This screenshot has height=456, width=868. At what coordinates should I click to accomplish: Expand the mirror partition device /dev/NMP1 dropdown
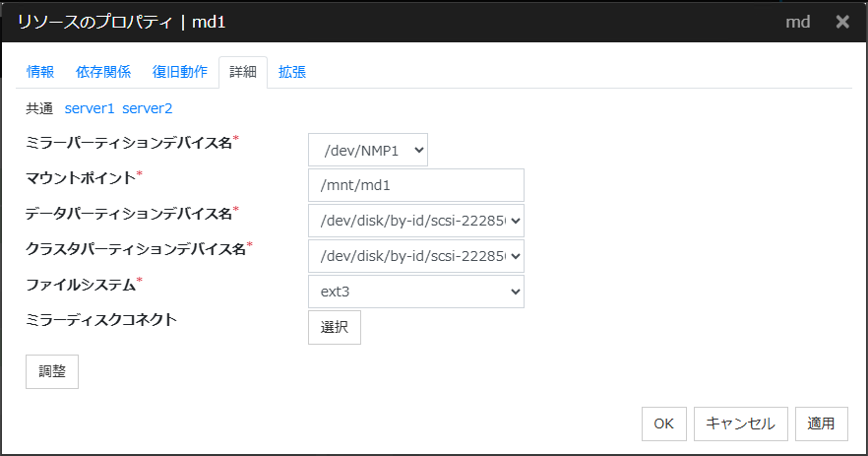pyautogui.click(x=368, y=150)
